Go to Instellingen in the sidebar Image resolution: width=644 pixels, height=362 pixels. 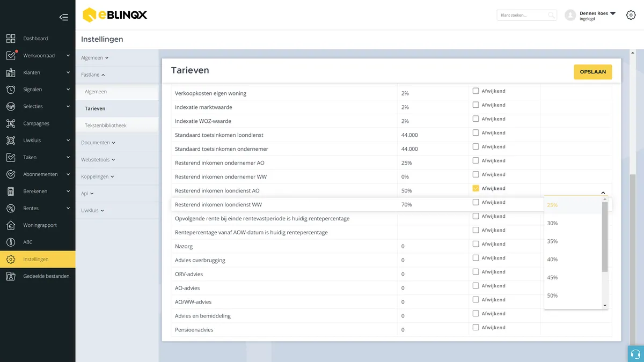tap(38, 260)
